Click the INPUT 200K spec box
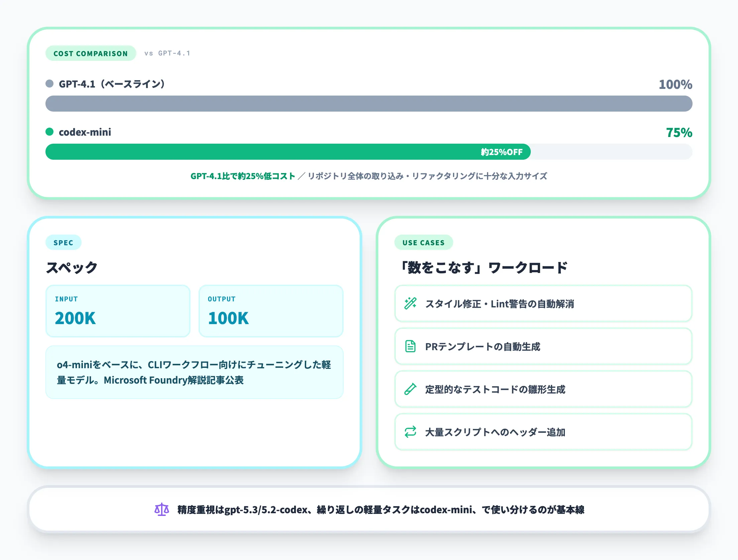 [118, 311]
